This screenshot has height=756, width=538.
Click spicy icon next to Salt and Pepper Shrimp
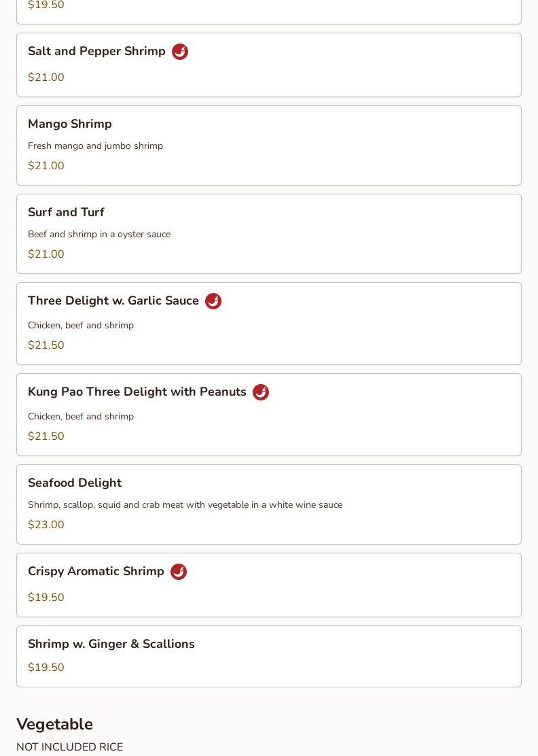[x=180, y=52]
